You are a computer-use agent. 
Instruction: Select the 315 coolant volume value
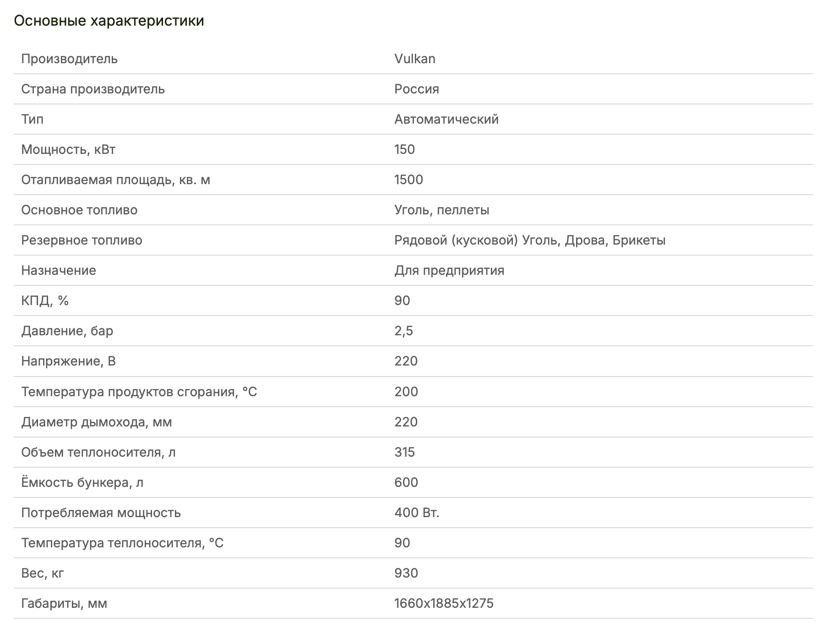pyautogui.click(x=404, y=452)
